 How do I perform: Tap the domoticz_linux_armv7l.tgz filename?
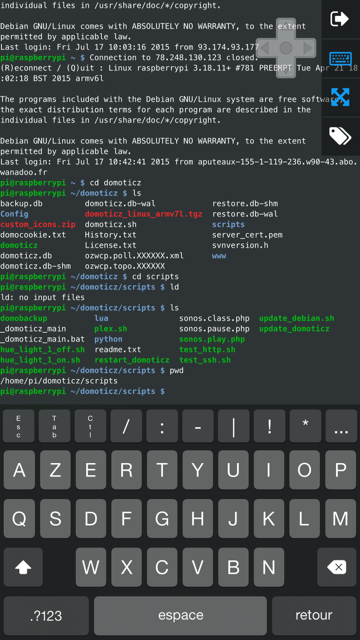tap(144, 213)
